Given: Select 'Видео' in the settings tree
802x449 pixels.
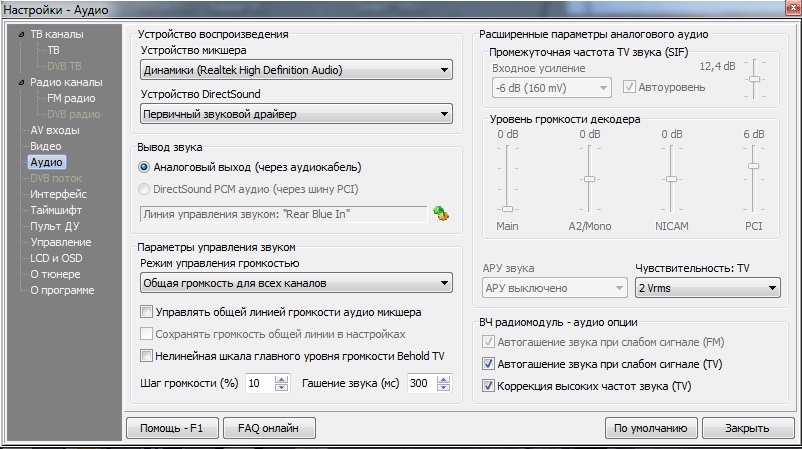Looking at the screenshot, I should click(x=45, y=146).
